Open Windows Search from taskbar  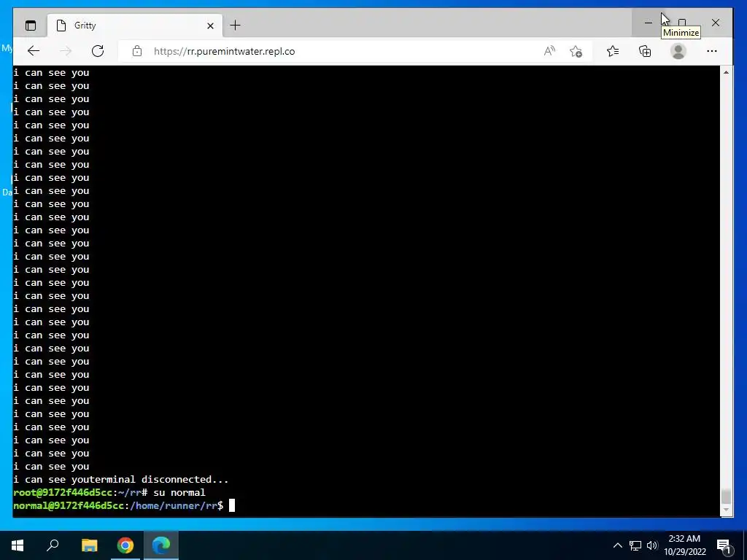[x=53, y=545]
